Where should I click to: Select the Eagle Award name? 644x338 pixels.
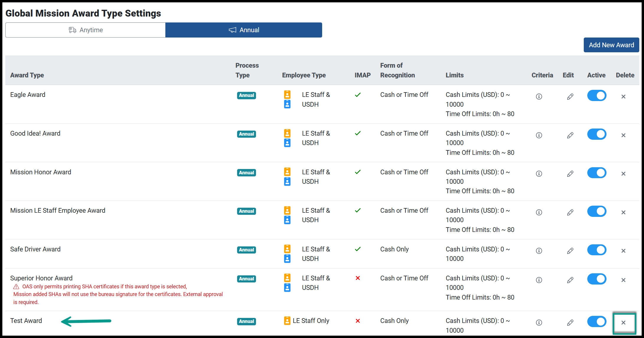point(28,95)
